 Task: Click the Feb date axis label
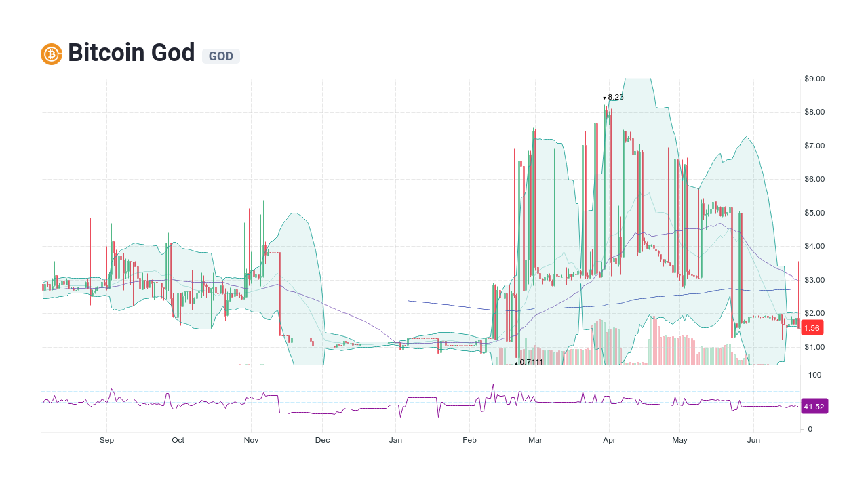(469, 440)
